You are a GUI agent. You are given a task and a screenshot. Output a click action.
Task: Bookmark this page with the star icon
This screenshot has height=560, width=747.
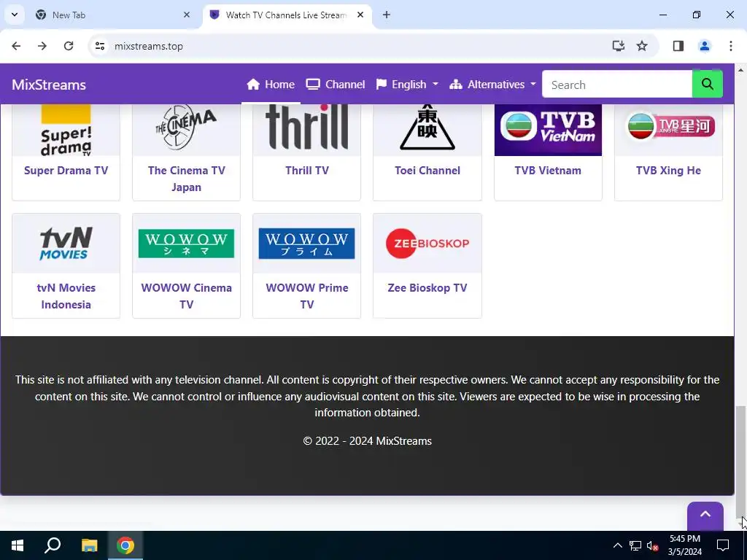pos(642,46)
